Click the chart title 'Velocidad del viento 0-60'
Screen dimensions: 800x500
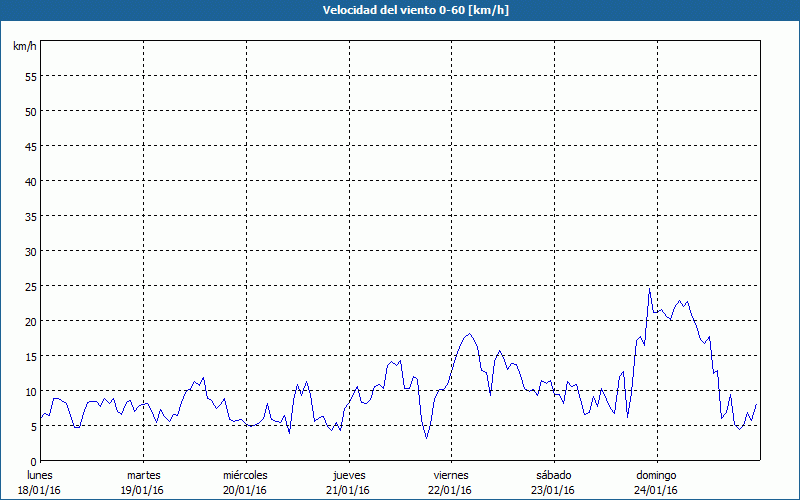pos(399,10)
